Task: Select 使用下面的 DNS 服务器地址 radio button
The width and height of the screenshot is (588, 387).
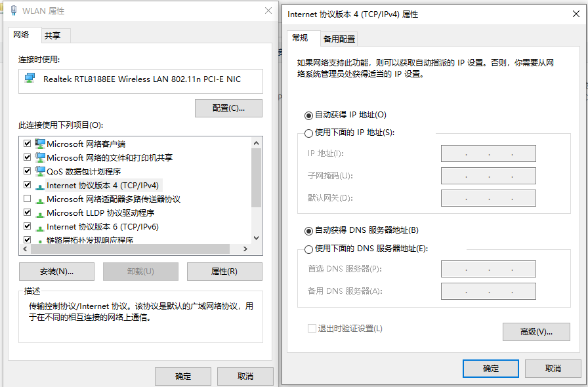Action: tap(308, 249)
